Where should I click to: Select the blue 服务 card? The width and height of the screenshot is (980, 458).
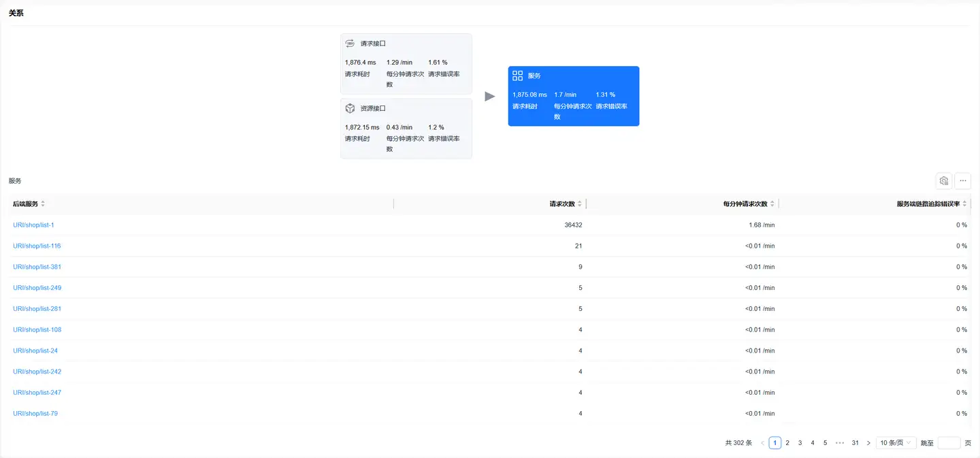point(573,96)
